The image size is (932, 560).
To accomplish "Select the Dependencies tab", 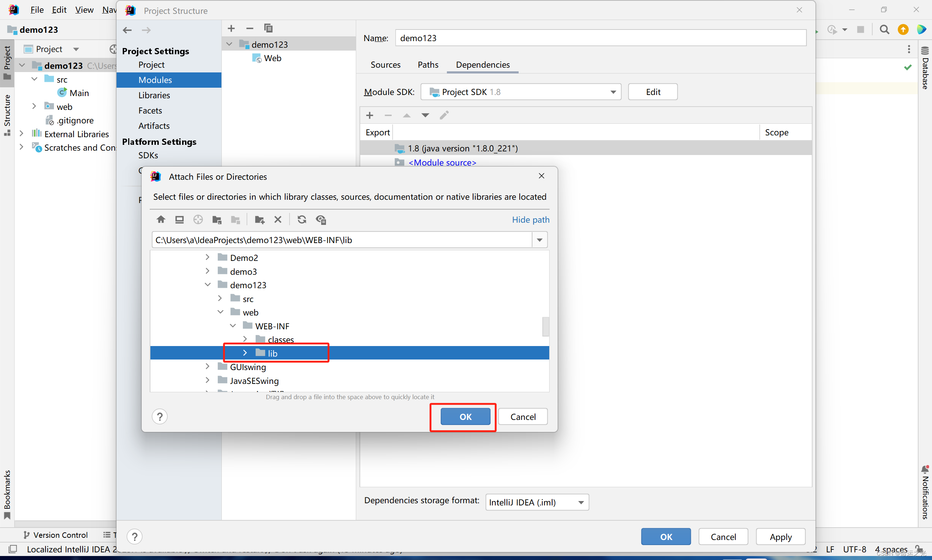I will (483, 64).
